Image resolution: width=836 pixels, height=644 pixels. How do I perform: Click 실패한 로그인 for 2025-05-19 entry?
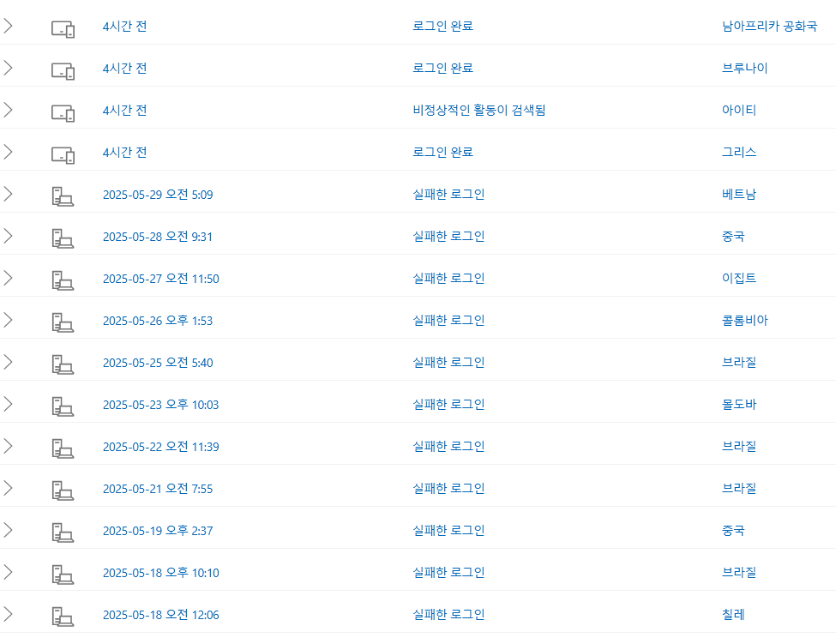pyautogui.click(x=448, y=531)
